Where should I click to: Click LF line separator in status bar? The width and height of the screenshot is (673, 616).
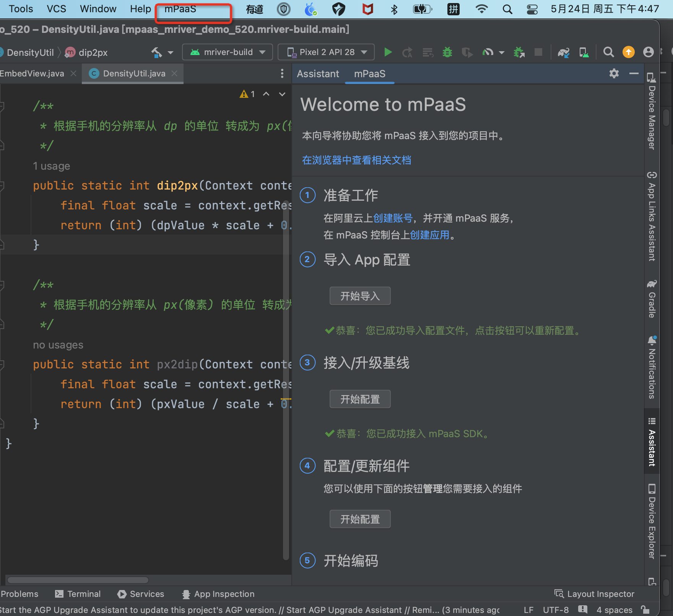pos(528,610)
